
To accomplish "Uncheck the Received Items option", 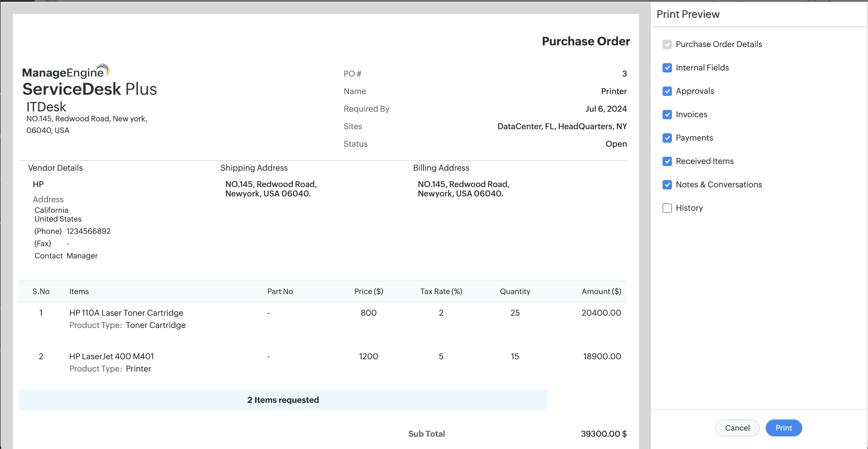I will coord(667,161).
